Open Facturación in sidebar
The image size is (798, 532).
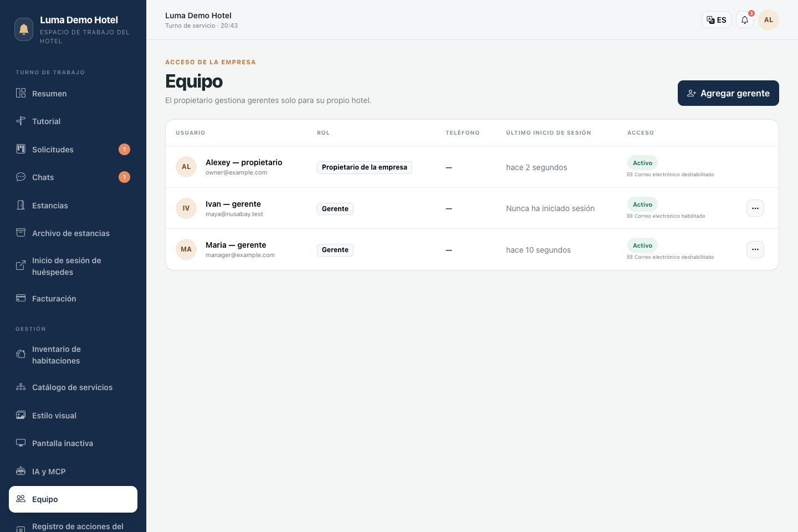[73, 298]
